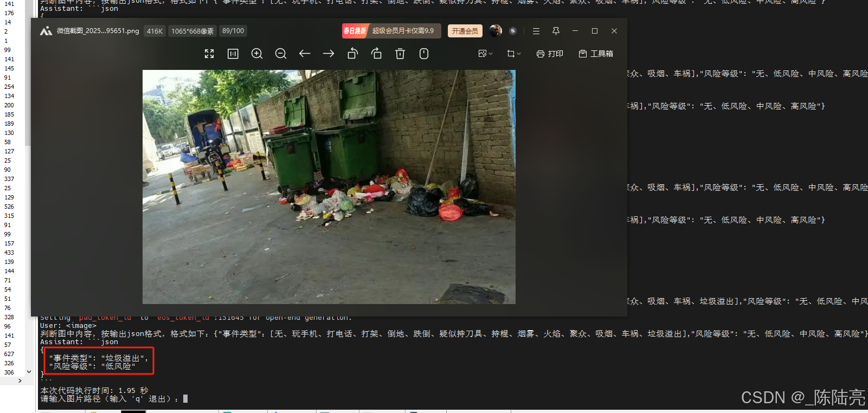
Task: Go to the next image
Action: [329, 54]
